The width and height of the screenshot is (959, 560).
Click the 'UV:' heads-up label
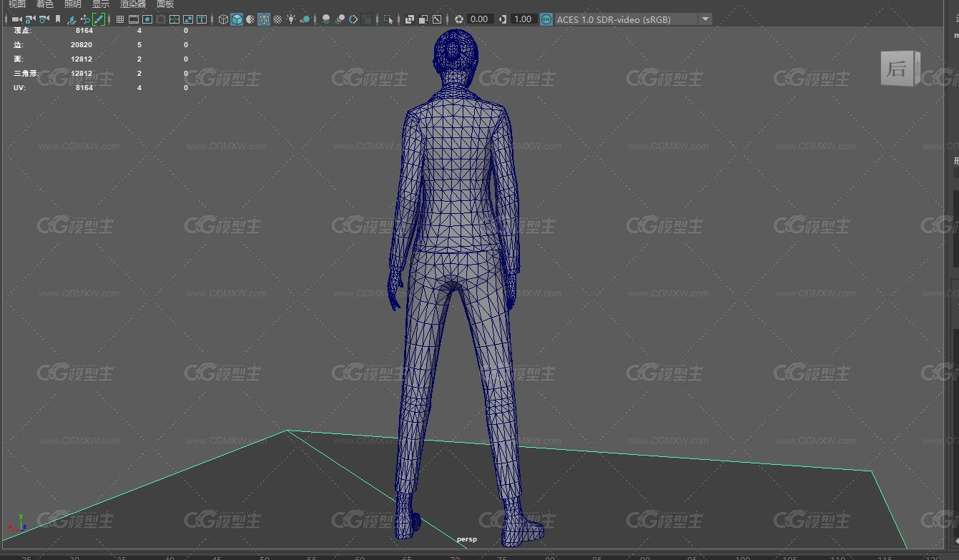coord(21,88)
